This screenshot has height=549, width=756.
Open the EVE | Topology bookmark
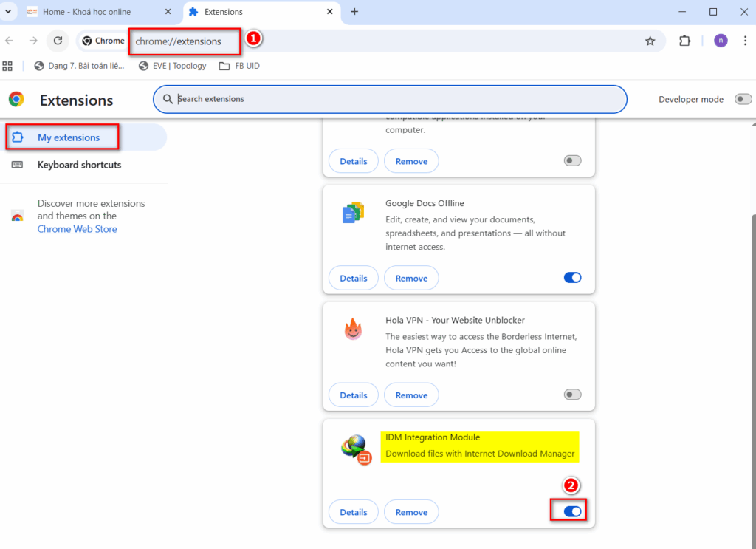[x=173, y=66]
